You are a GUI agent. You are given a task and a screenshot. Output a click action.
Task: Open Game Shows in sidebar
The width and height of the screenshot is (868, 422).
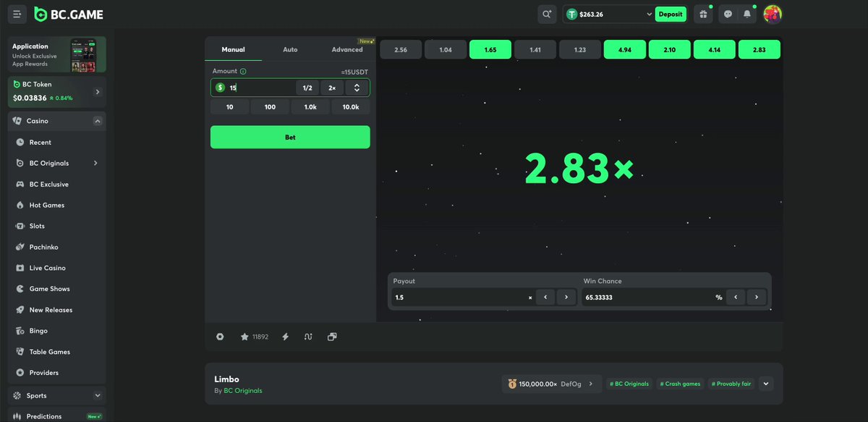click(x=57, y=289)
